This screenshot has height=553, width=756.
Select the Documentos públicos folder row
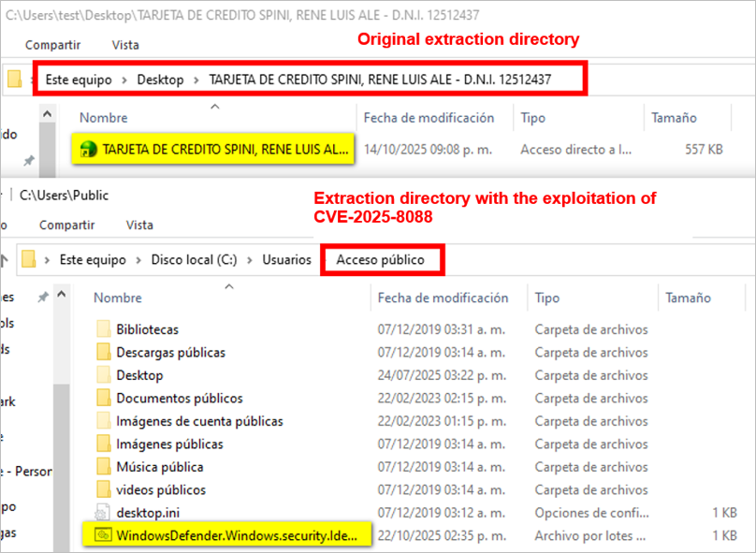pos(179,398)
